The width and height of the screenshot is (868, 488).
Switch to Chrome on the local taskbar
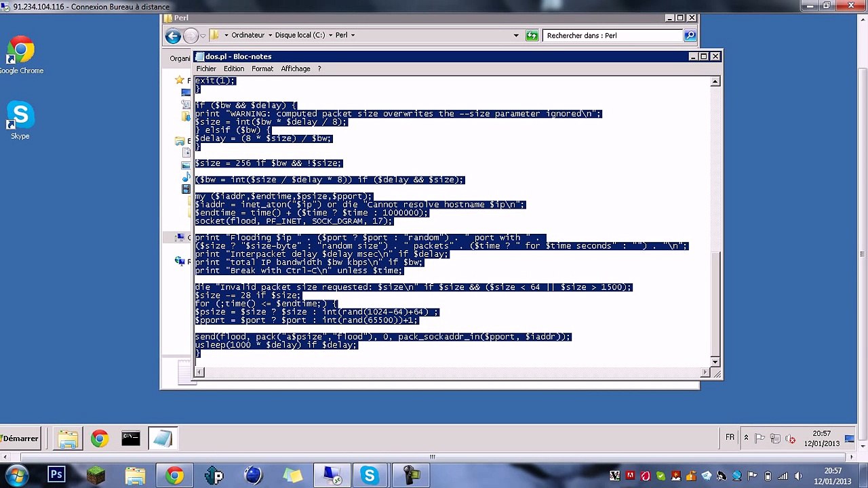(x=174, y=475)
